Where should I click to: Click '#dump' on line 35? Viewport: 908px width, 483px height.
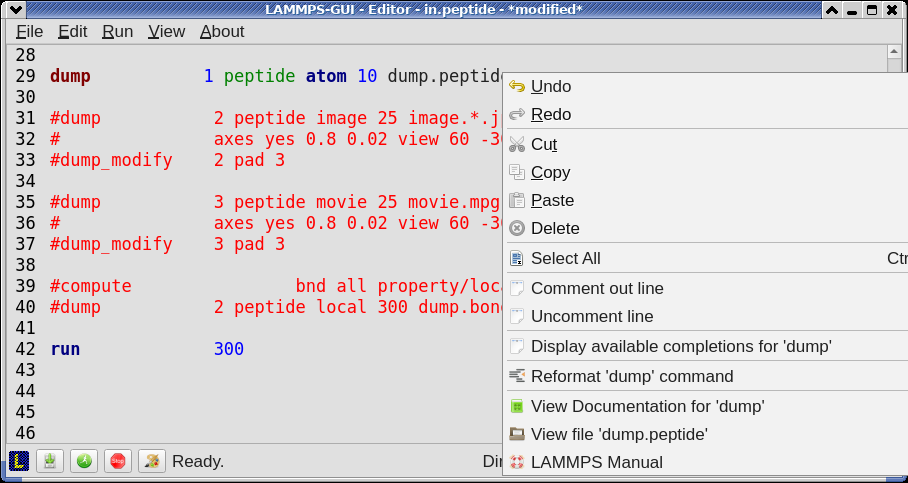(x=75, y=202)
